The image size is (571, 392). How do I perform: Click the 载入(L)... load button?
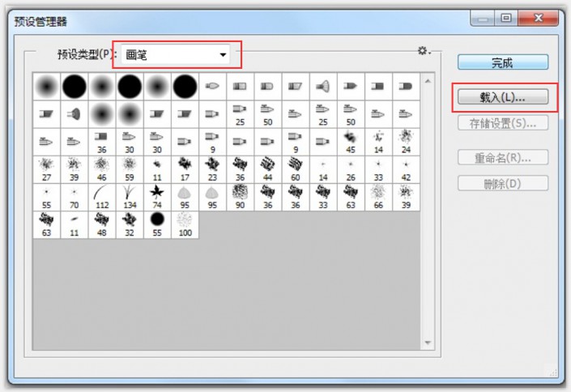(x=502, y=97)
